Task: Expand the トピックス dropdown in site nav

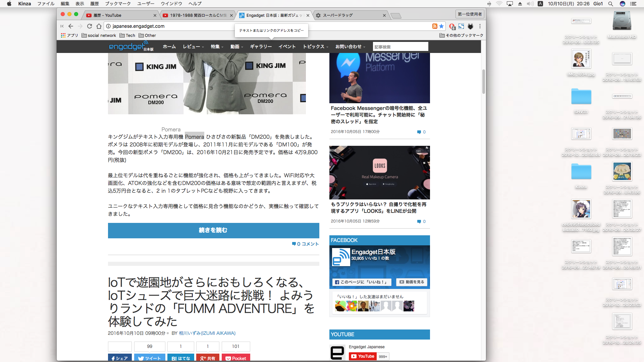Action: coord(315,47)
